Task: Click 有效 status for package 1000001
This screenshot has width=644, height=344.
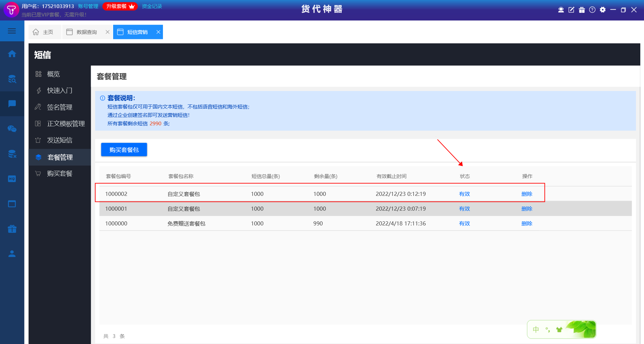Action: coord(464,209)
